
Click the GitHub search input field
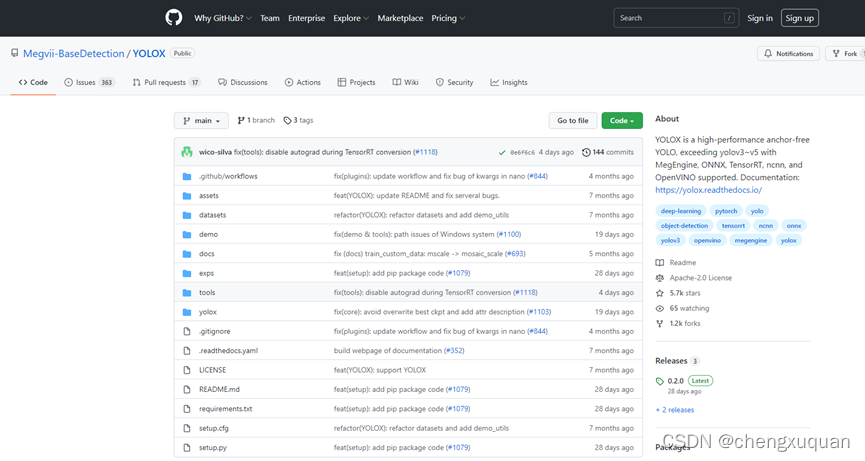[x=676, y=18]
